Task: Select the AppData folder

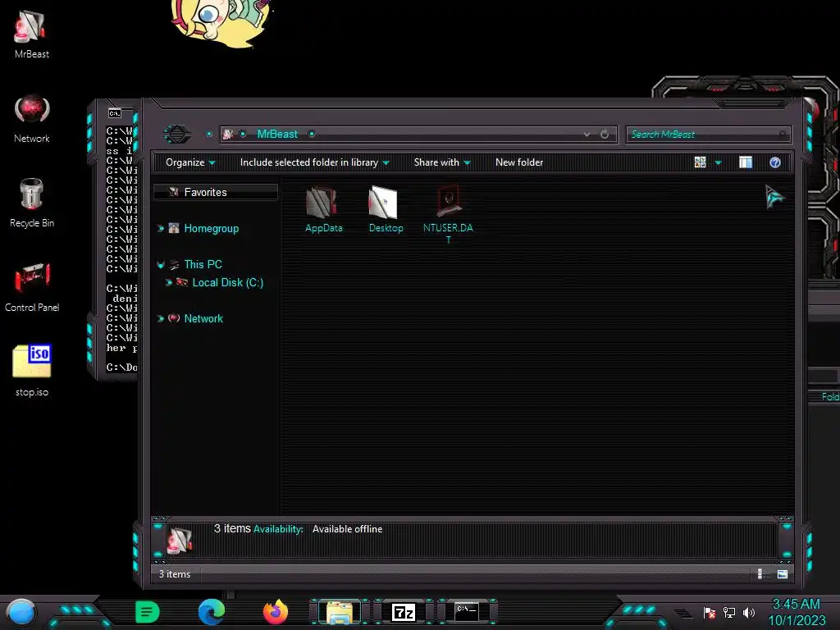Action: tap(323, 209)
